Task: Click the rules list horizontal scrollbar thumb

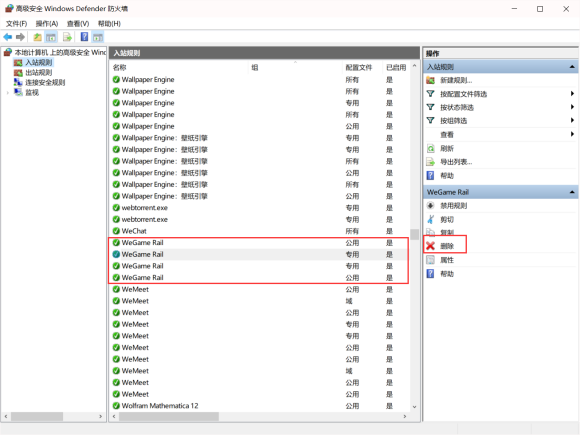Action: point(169,417)
